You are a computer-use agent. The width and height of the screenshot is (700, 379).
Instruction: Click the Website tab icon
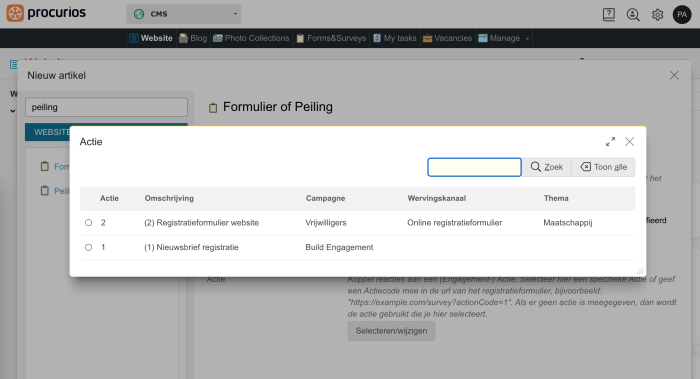[134, 38]
